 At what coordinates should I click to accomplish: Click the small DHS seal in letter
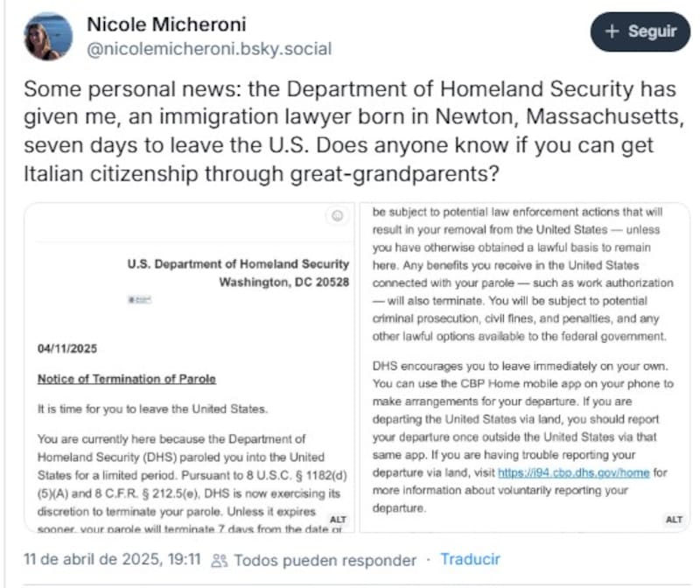(139, 298)
